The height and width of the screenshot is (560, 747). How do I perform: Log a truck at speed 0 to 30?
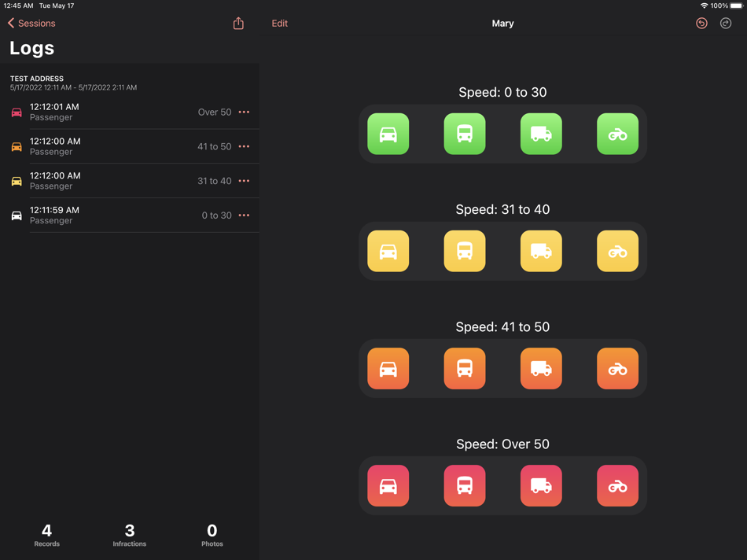click(x=541, y=134)
